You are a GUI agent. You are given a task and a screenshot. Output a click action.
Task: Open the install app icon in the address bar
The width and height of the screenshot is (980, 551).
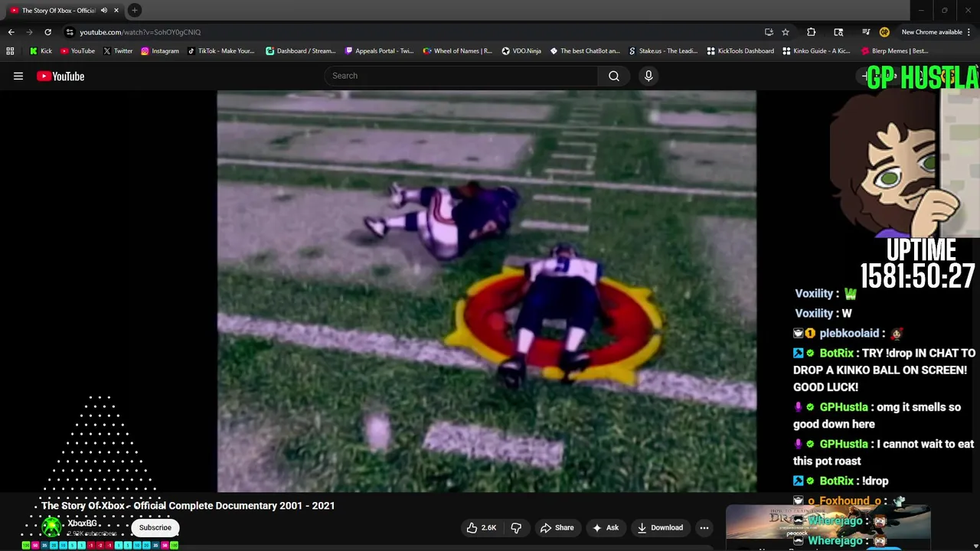[x=769, y=32]
